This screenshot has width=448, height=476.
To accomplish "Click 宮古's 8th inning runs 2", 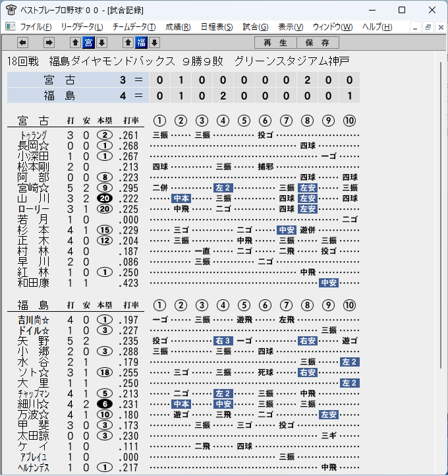I will 307,80.
